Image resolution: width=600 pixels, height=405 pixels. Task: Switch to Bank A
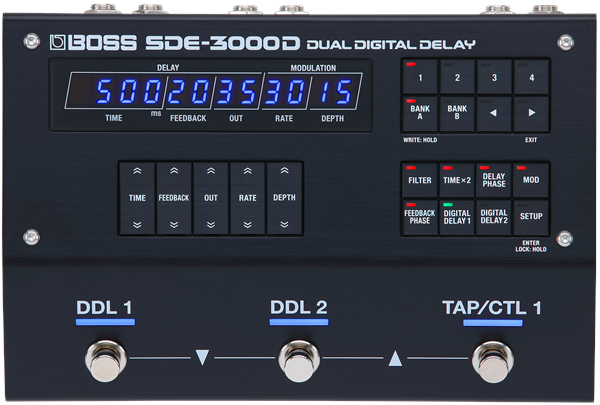[x=420, y=113]
